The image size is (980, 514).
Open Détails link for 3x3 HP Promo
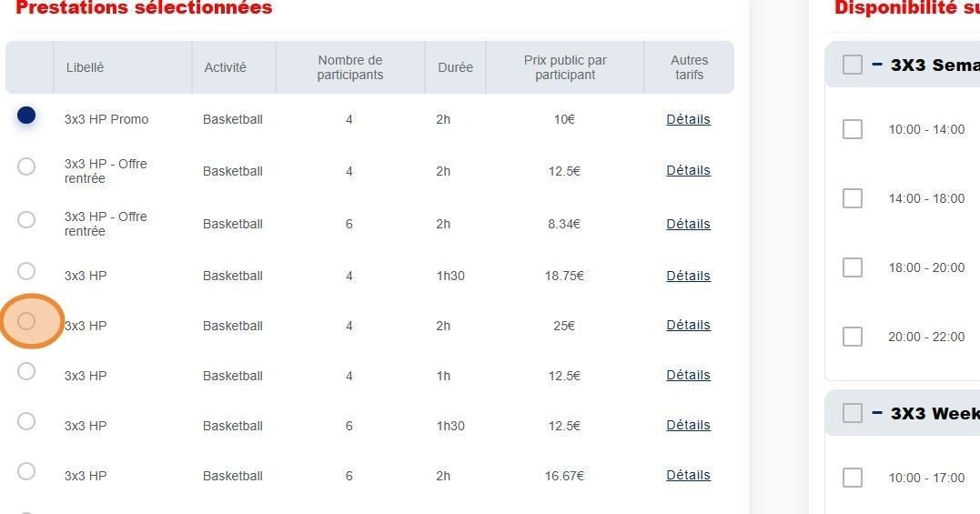(688, 119)
